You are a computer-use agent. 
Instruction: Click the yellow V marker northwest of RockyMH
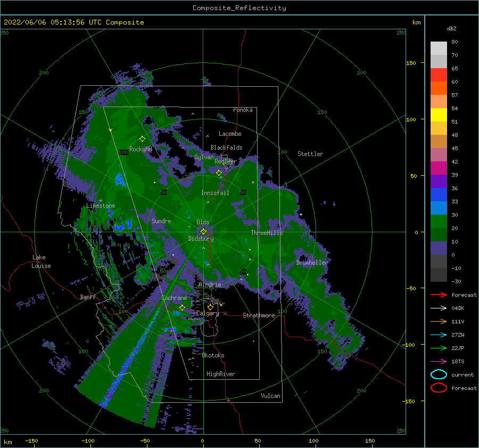(x=111, y=130)
